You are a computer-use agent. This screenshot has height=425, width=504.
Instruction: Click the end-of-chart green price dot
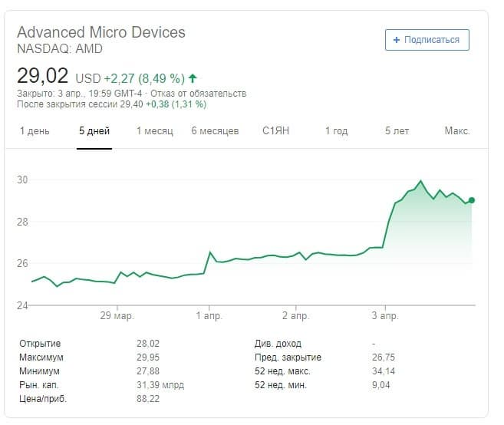pos(472,200)
